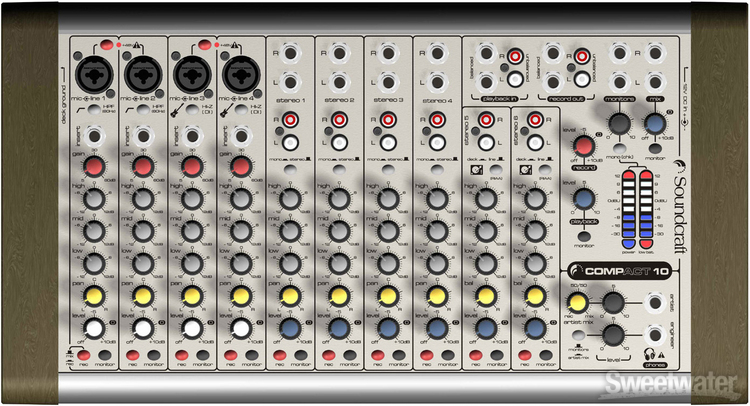
Task: Toggle the mono/stereo switch on stereo 4
Action: 437,169
